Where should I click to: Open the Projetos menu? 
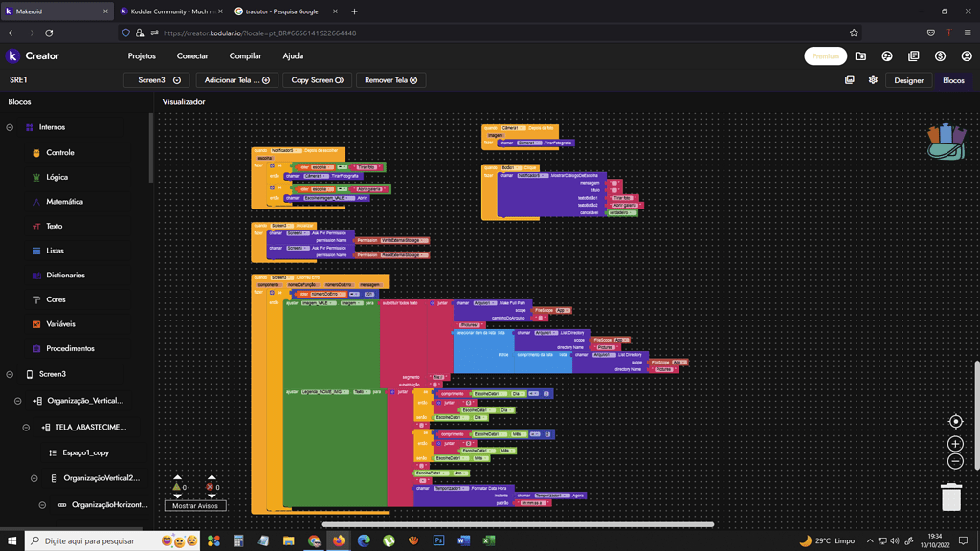pos(142,56)
